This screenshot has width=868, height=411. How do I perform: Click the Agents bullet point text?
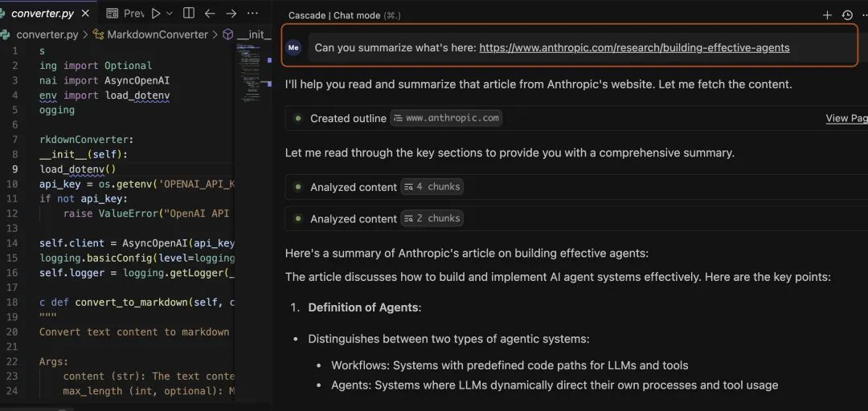click(555, 385)
